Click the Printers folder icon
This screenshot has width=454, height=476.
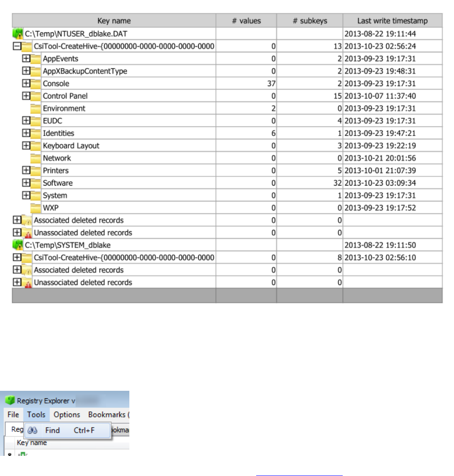point(36,170)
